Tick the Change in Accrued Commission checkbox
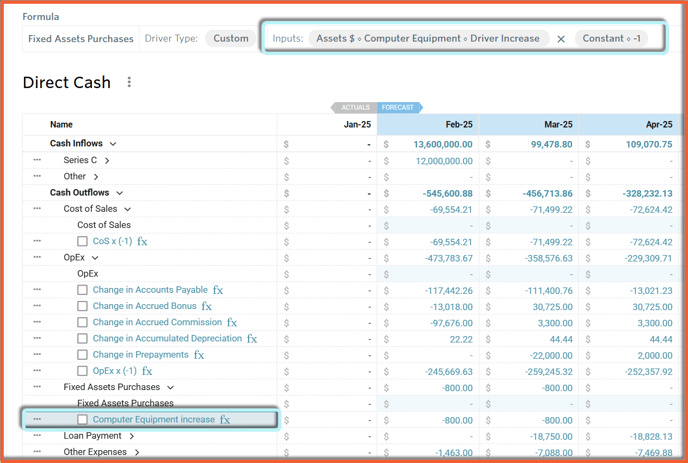Viewport: 688px width, 463px height. 82,323
